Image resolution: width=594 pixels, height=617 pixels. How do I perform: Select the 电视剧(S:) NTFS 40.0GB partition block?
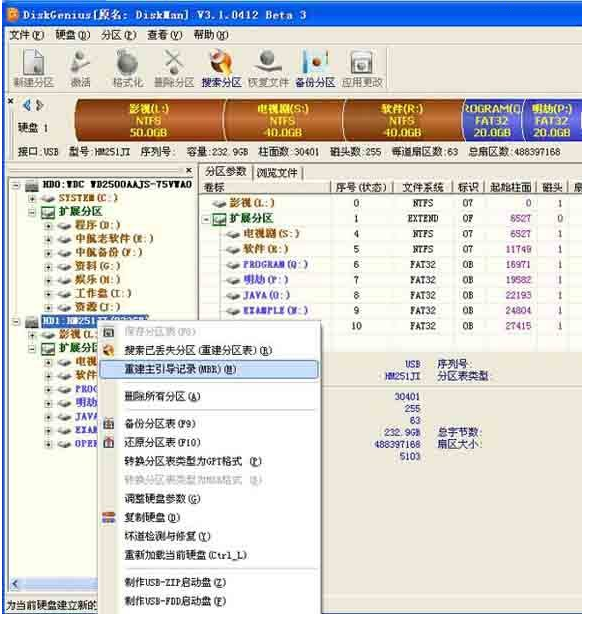pos(283,120)
